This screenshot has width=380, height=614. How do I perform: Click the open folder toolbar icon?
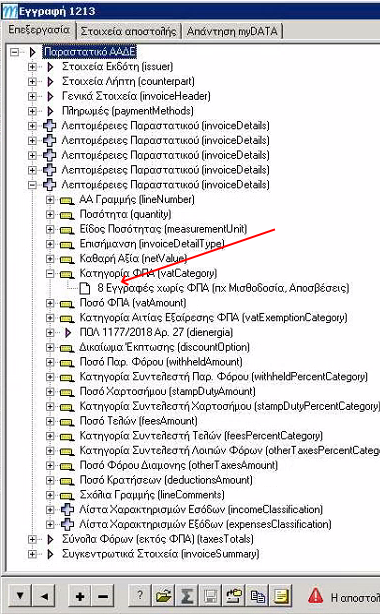163,596
